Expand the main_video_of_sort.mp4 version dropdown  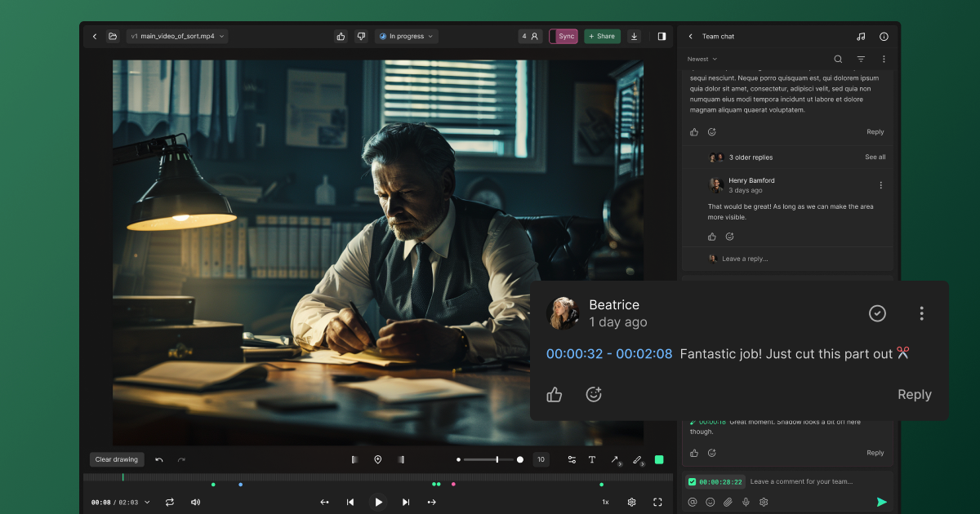pos(177,37)
